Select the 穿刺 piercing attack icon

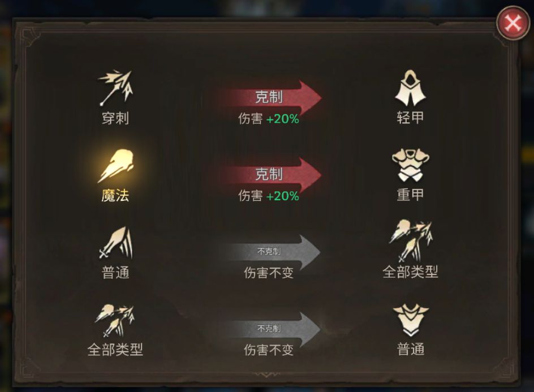115,88
